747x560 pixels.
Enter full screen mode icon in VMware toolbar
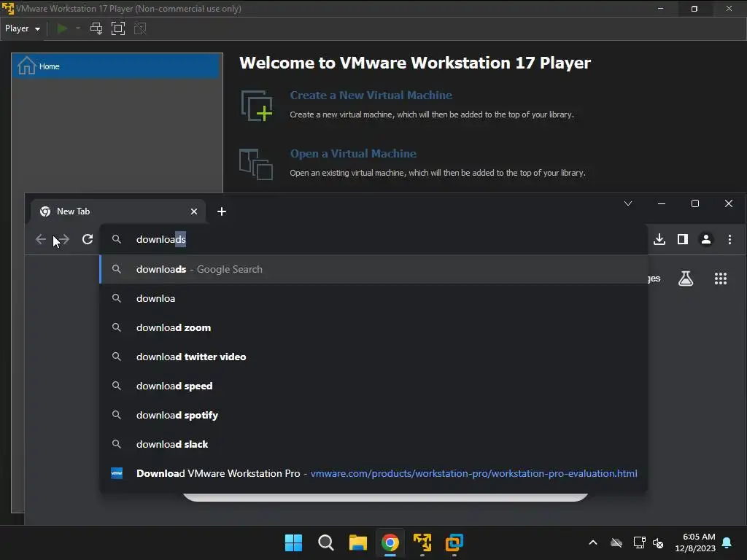tap(117, 28)
